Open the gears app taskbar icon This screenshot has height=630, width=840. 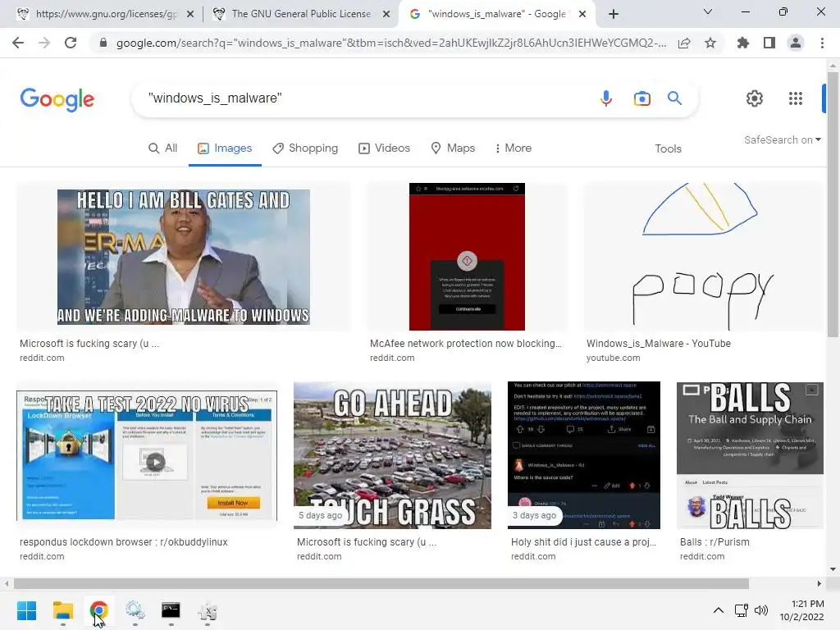(x=135, y=610)
